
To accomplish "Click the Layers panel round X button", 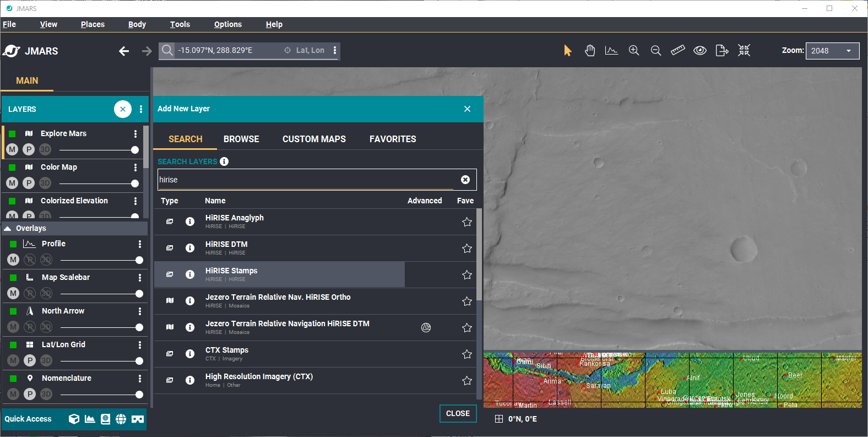I will (x=123, y=109).
